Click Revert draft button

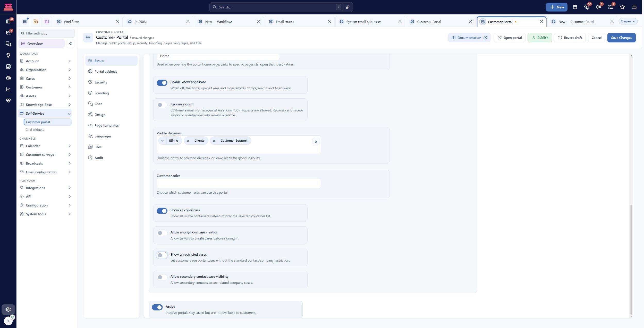coord(570,38)
